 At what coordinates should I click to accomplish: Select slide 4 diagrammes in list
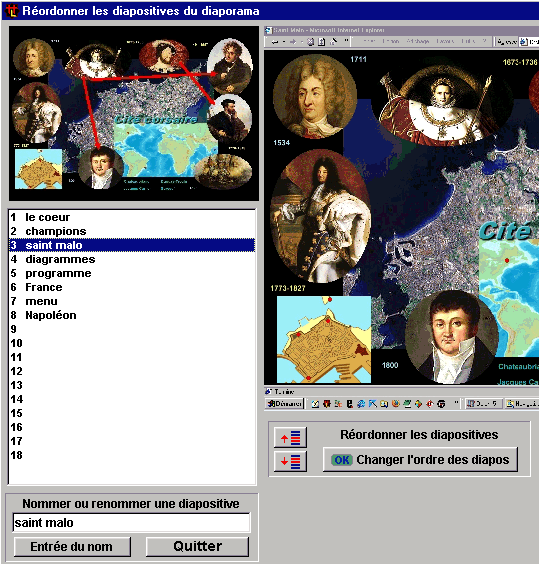(132, 259)
